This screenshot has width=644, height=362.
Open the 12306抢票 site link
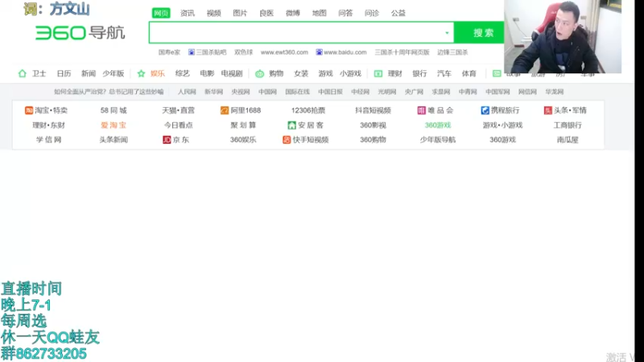(x=308, y=110)
